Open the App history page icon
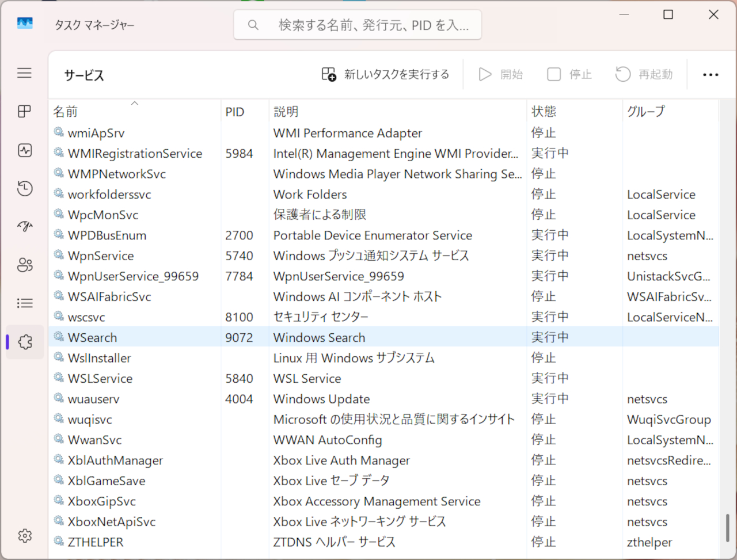The width and height of the screenshot is (737, 560). pos(24,188)
